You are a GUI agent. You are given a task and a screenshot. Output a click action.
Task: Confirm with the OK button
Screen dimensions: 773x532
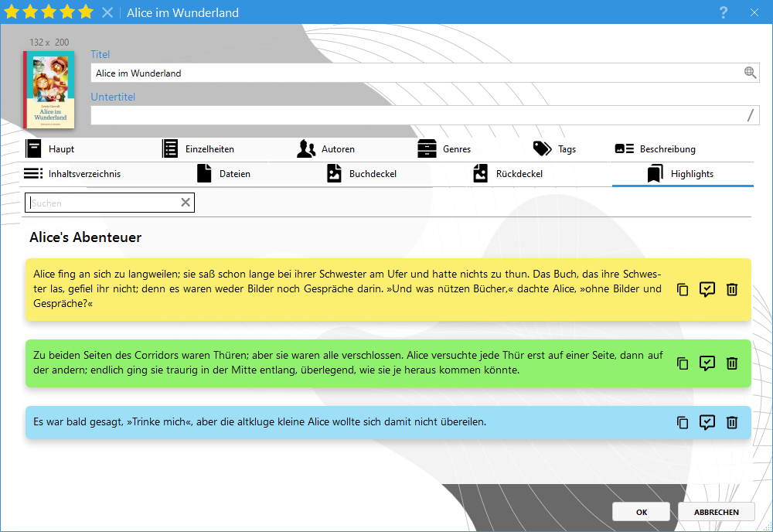coord(641,512)
